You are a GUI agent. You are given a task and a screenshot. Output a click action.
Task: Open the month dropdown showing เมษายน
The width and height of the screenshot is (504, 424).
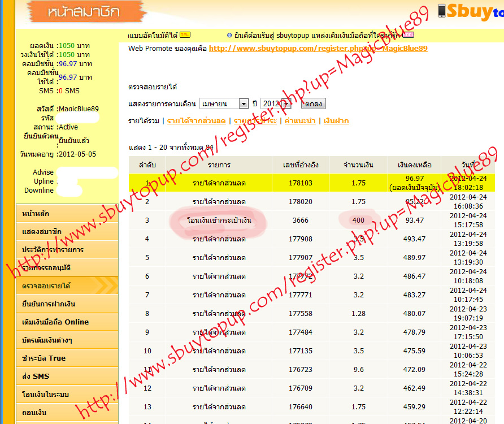pyautogui.click(x=224, y=103)
